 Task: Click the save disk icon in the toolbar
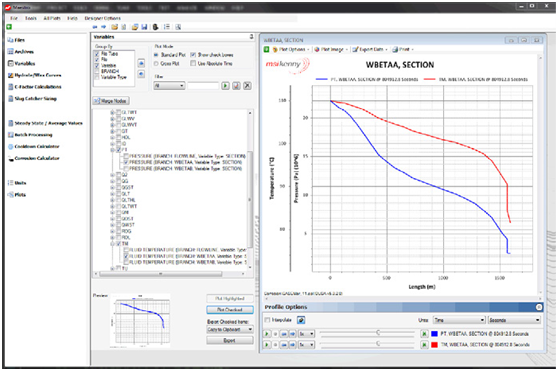(144, 27)
